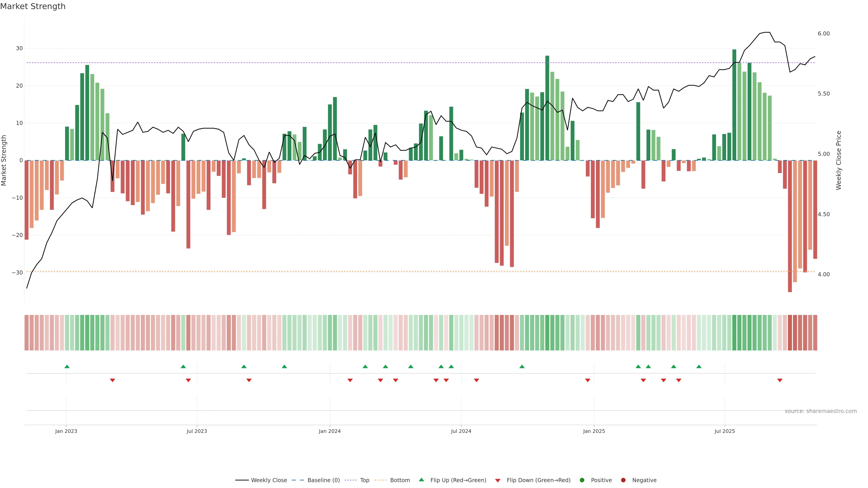The image size is (868, 488).
Task: Click the green Positive circle in legend
Action: (582, 480)
